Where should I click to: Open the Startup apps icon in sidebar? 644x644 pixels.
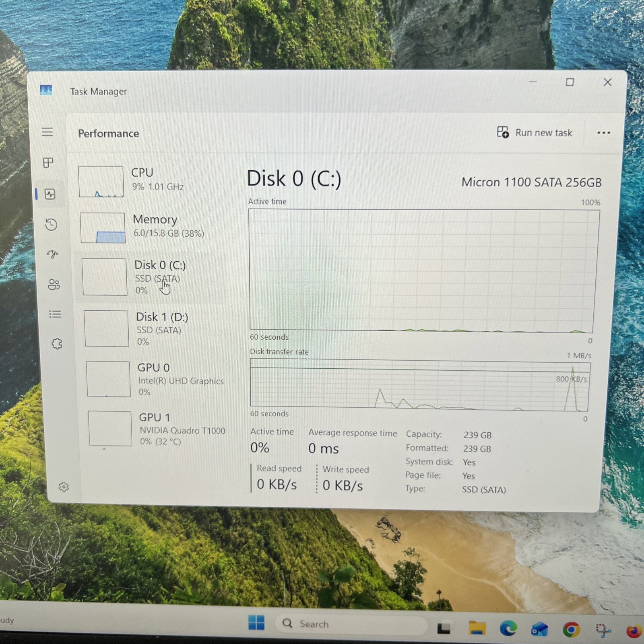(52, 254)
